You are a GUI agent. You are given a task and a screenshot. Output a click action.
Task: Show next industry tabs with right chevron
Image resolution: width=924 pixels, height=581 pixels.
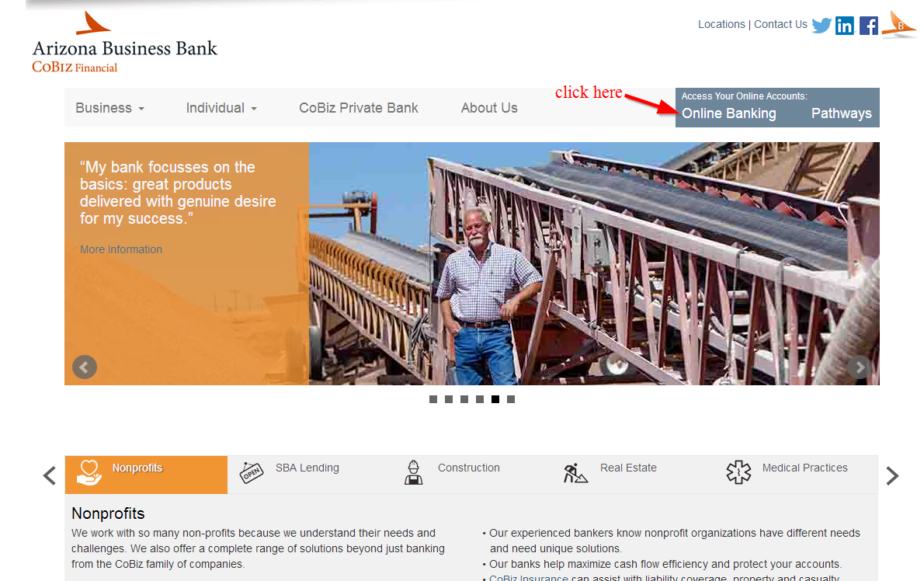[x=892, y=475]
